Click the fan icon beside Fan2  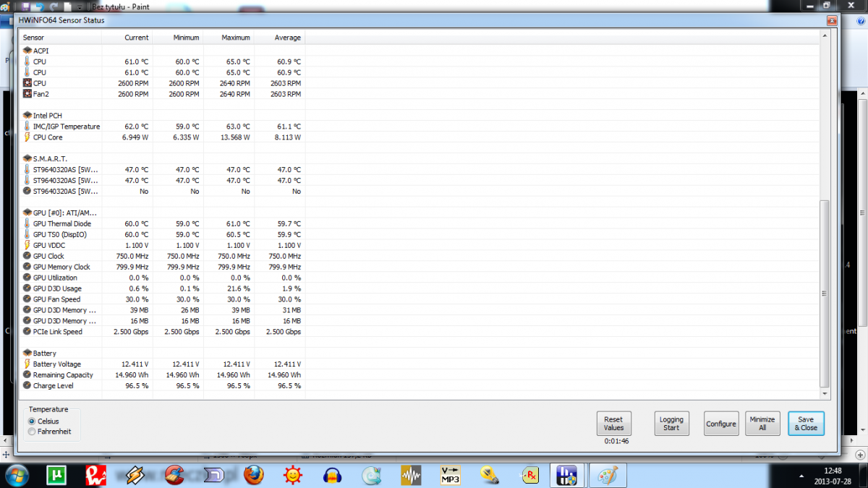click(x=27, y=94)
